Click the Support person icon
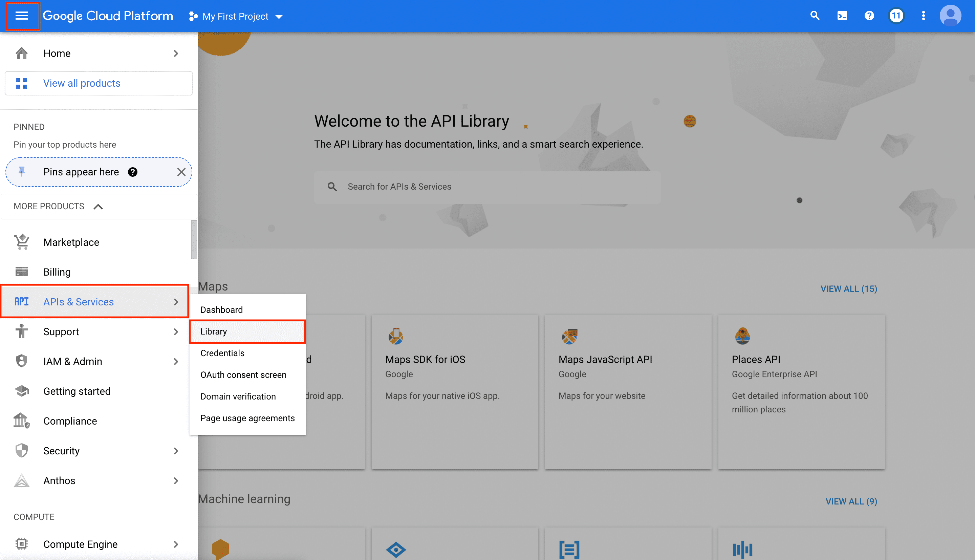 [x=22, y=331]
